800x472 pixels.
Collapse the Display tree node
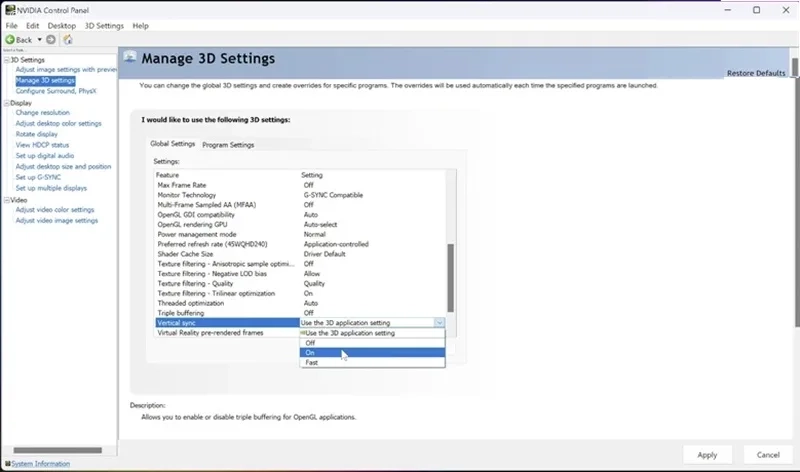coord(7,103)
